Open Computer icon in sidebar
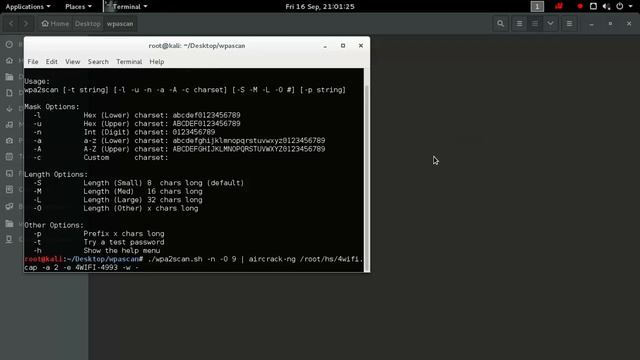Viewport: 640px width, 360px height. [x=9, y=239]
